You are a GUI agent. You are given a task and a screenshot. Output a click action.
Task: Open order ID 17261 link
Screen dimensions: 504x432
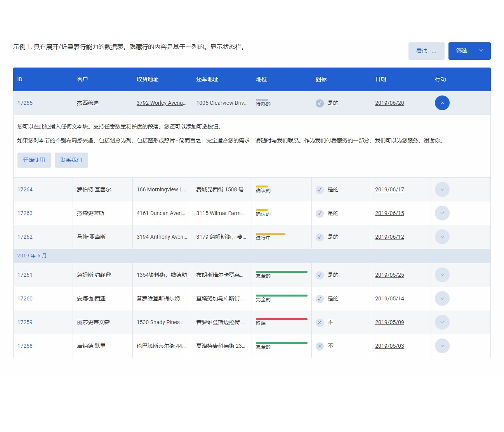click(25, 275)
